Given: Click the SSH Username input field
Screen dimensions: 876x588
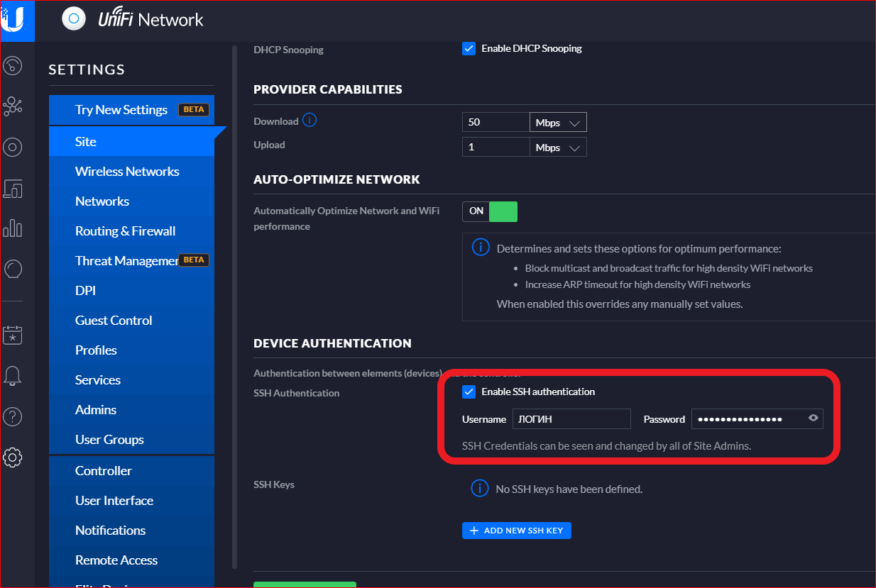Looking at the screenshot, I should [x=571, y=418].
